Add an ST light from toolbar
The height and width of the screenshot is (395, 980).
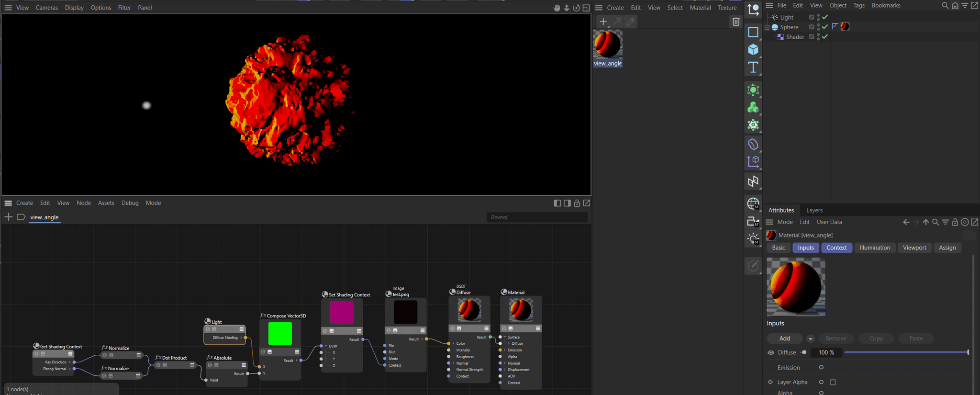pyautogui.click(x=753, y=239)
